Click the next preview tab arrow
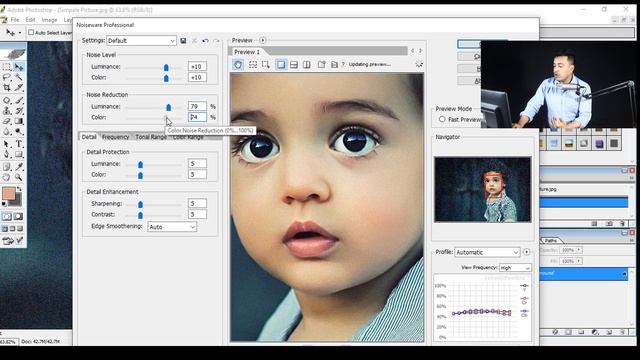 tap(420, 51)
